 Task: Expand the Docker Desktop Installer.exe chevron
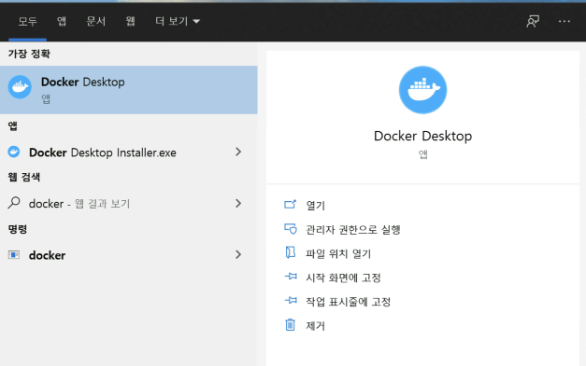(x=238, y=152)
